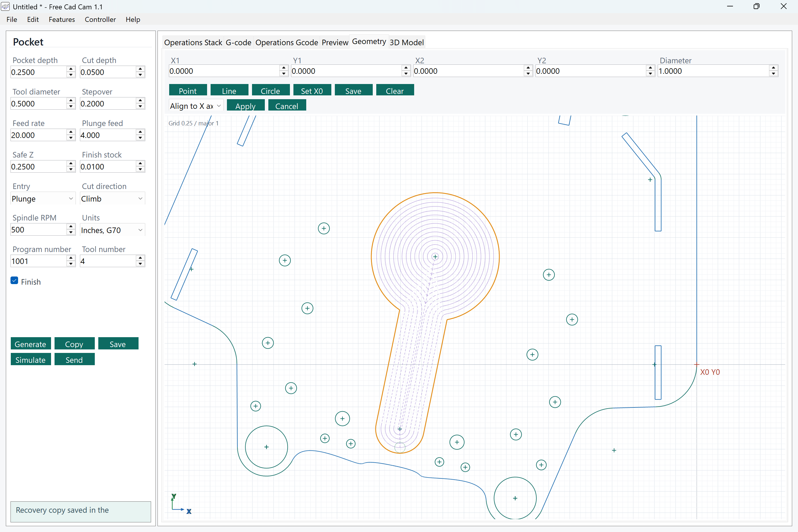Viewport: 798px width, 532px height.
Task: Decrease Cut depth with down stepper arrow
Action: click(141, 75)
